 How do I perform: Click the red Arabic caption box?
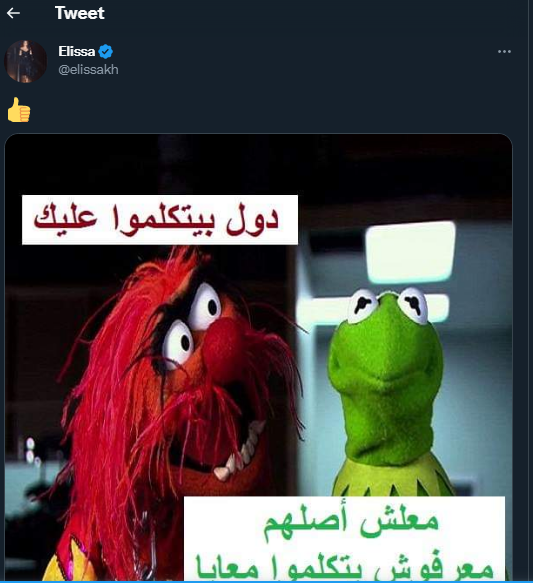coord(160,220)
